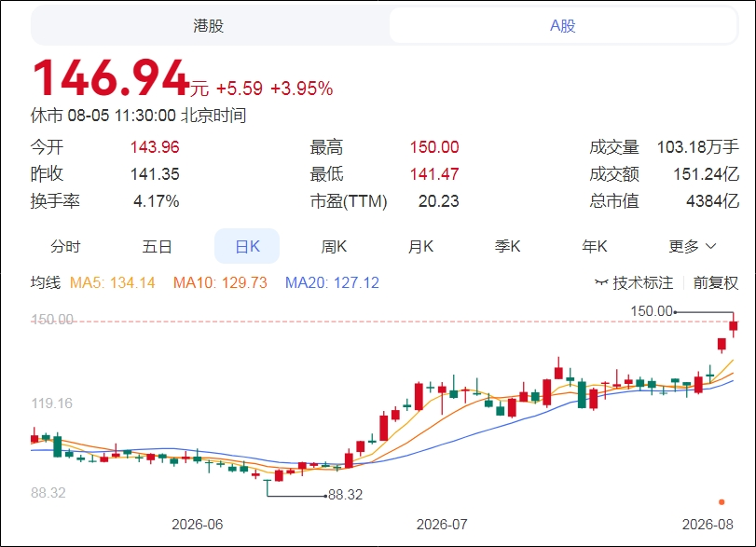Viewport: 756px width, 547px height.
Task: Expand the 更多 dropdown
Action: pos(693,246)
